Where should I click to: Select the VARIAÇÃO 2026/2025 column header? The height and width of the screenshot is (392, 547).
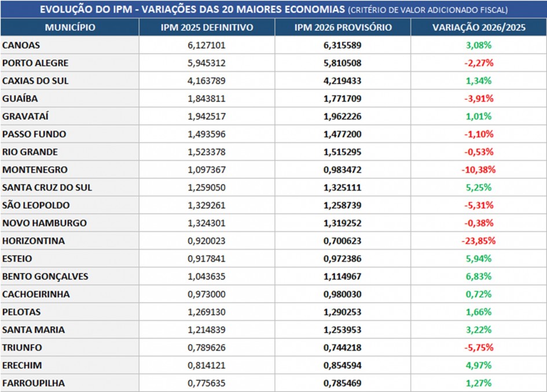click(479, 27)
